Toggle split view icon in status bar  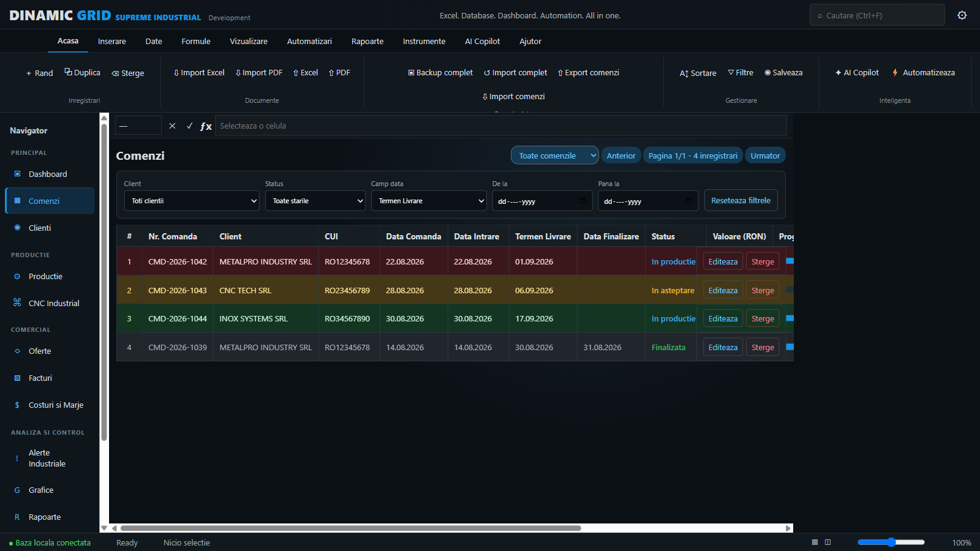(x=827, y=542)
